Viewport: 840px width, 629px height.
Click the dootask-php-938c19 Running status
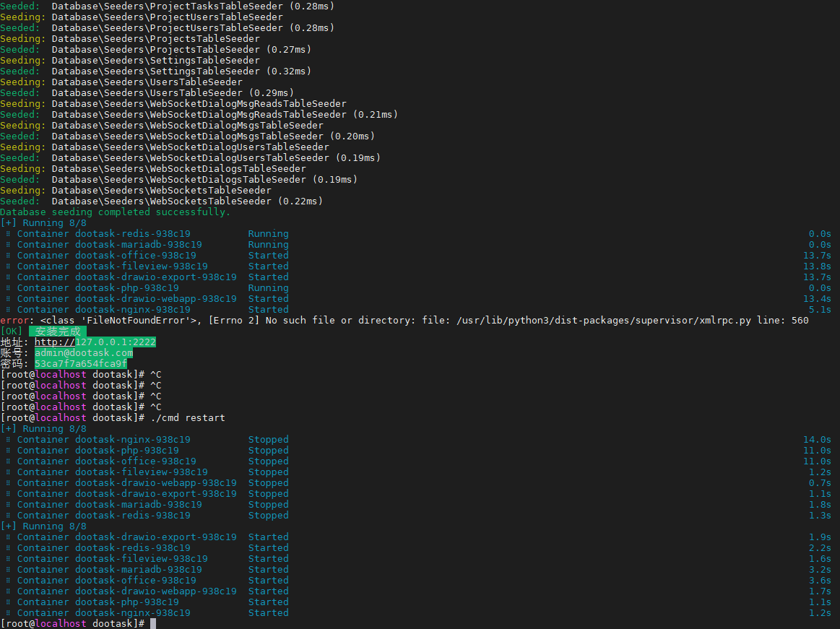tap(267, 287)
